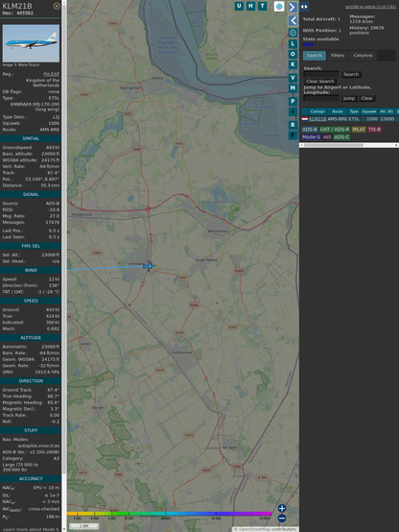The width and height of the screenshot is (399, 532).
Task: Click the left info panel vertical scrollbar
Action: pyautogui.click(x=64, y=266)
